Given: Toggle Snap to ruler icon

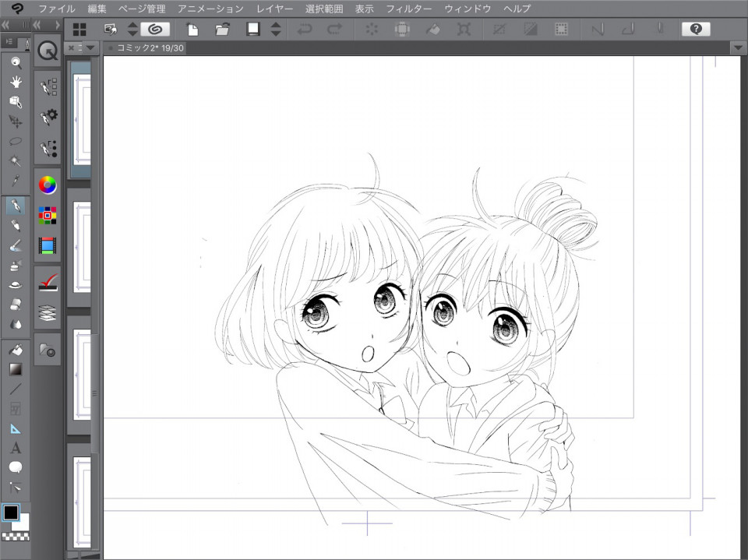Looking at the screenshot, I should [x=598, y=30].
